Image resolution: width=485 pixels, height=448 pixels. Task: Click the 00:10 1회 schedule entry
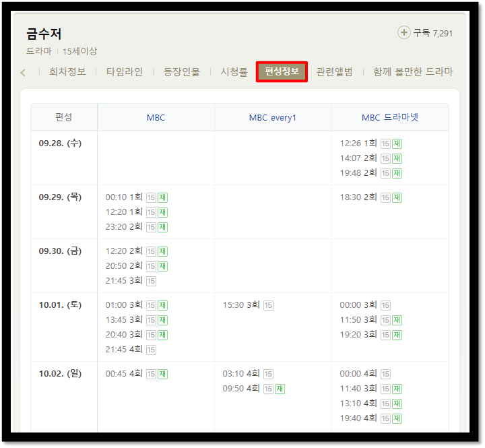click(124, 197)
